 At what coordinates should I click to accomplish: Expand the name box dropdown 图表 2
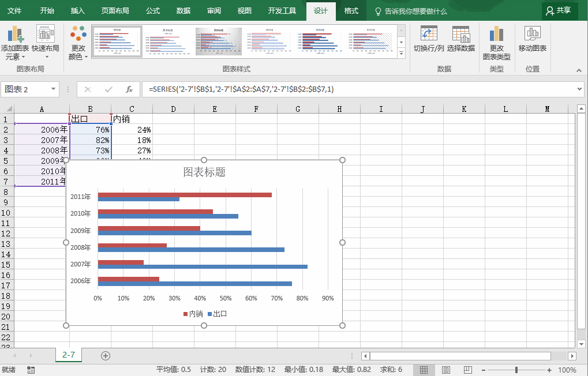53,89
